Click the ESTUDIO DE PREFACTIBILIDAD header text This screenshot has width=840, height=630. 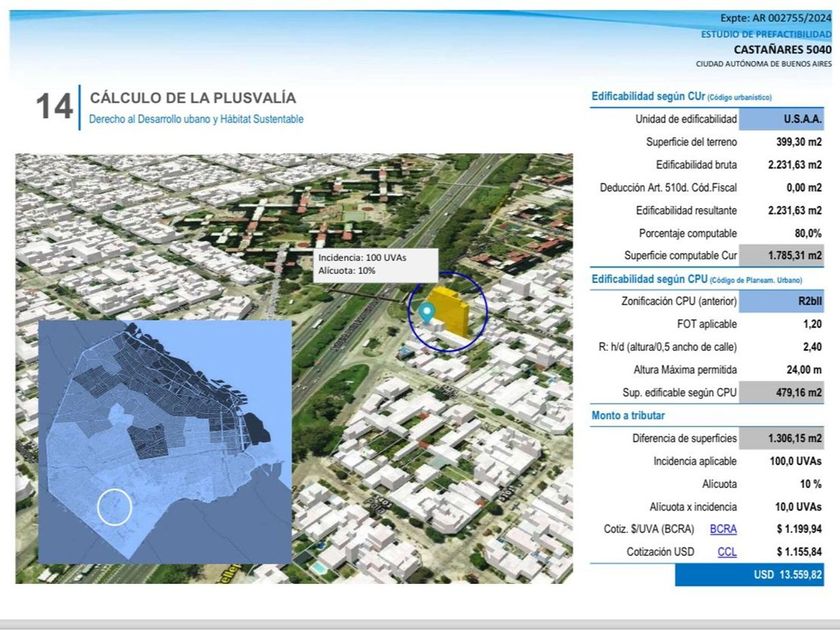(766, 34)
